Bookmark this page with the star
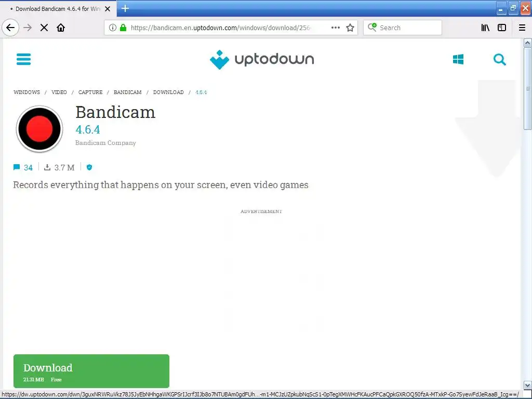The image size is (532, 399). point(350,28)
